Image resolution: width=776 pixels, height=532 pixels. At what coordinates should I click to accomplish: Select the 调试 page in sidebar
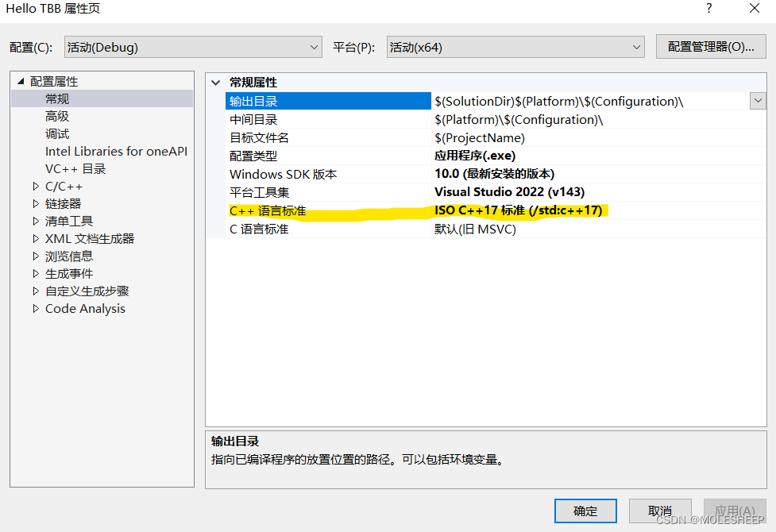click(x=56, y=133)
